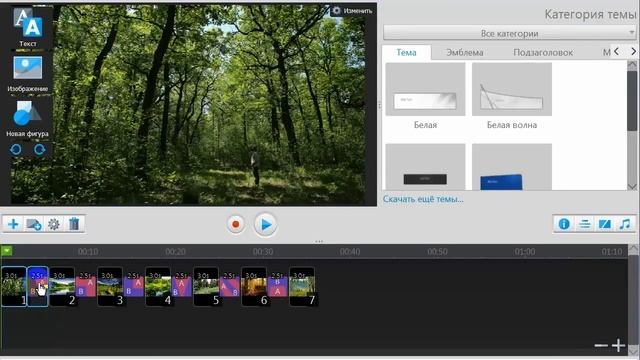Rotate object counterclockwise with left arrow
Viewport: 640px width, 360px height.
pos(16,150)
